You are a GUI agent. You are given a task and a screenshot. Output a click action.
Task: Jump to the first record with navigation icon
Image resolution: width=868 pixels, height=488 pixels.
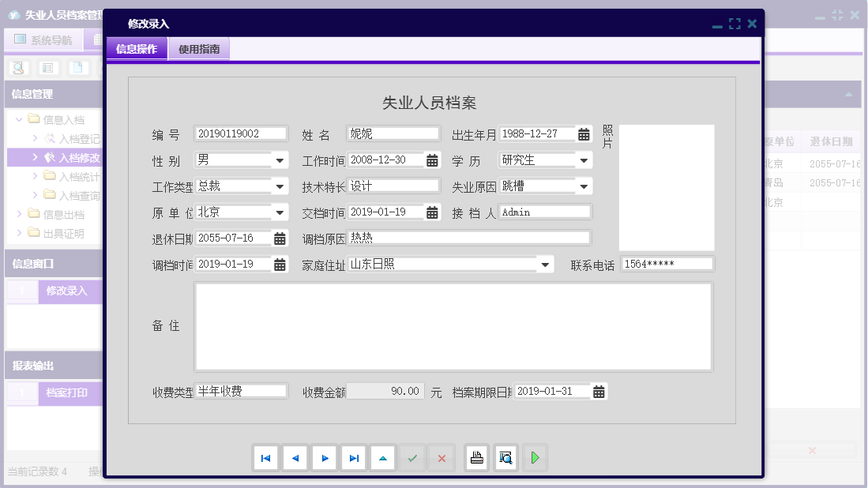[266, 457]
